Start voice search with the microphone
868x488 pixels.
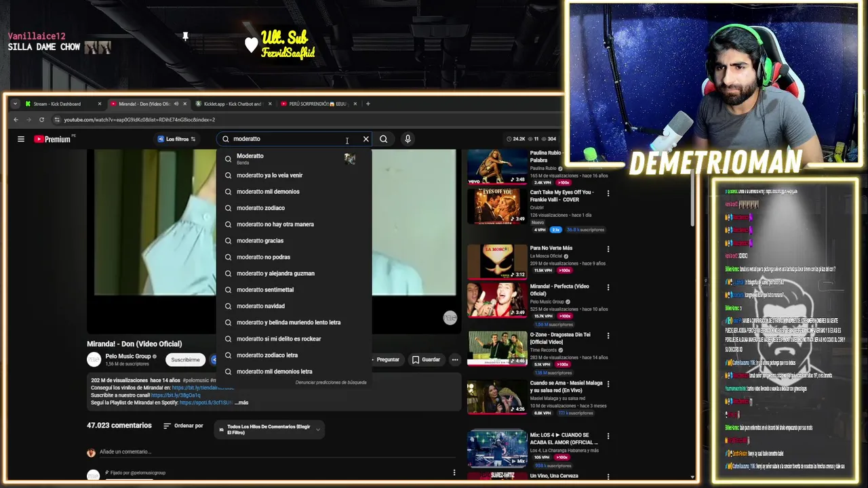coord(408,139)
